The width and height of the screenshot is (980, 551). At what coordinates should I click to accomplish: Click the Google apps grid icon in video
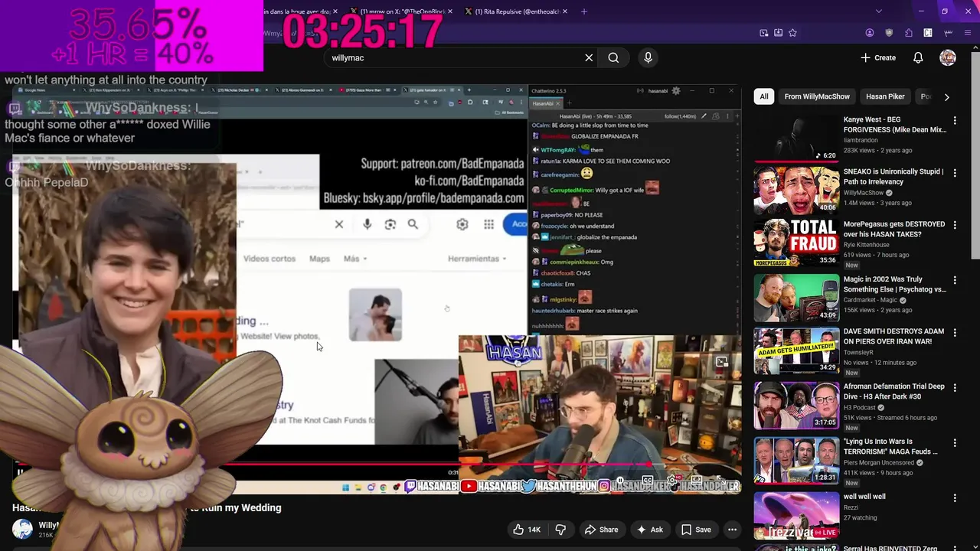pos(488,224)
